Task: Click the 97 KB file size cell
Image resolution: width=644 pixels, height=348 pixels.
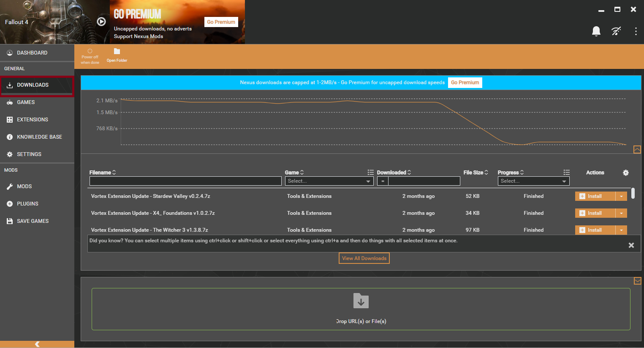Action: [x=473, y=230]
